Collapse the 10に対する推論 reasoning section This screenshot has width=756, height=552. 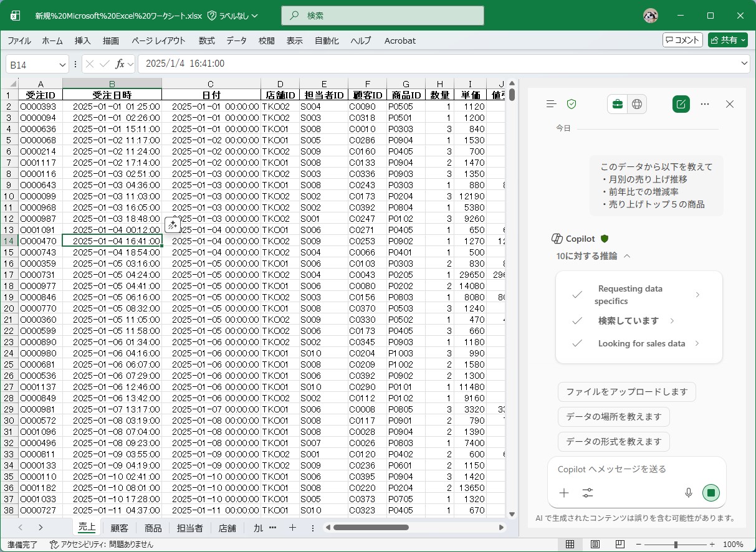(x=627, y=256)
